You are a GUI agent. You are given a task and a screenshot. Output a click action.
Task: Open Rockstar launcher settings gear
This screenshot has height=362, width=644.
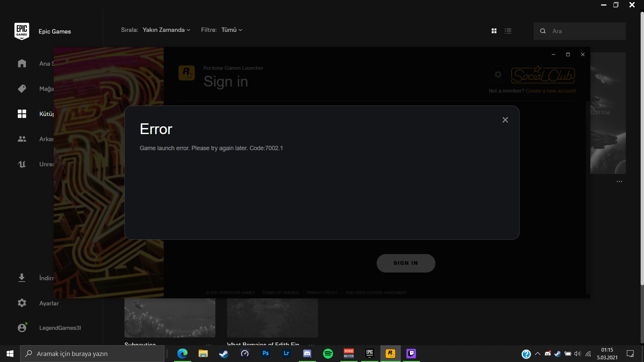click(498, 74)
